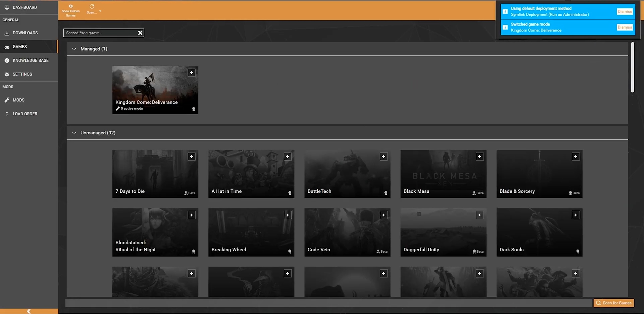This screenshot has height=314, width=644.
Task: Click badge icon on Dark Souls tile
Action: [x=578, y=252]
